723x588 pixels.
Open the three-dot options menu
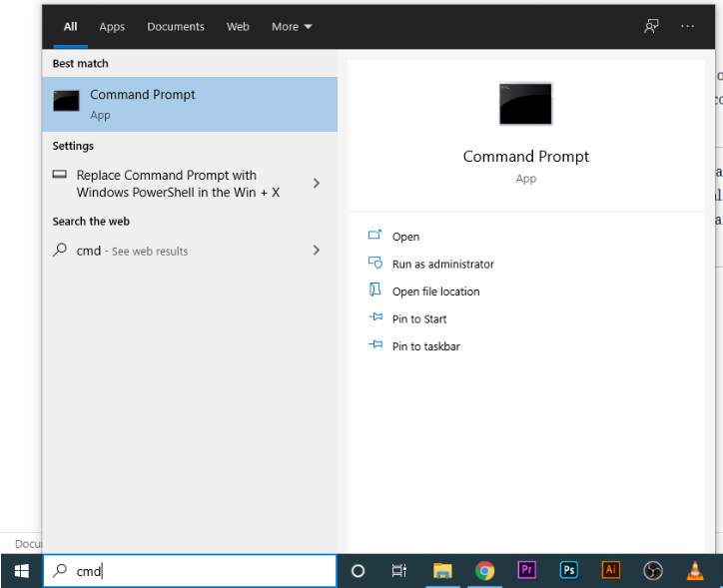687,27
